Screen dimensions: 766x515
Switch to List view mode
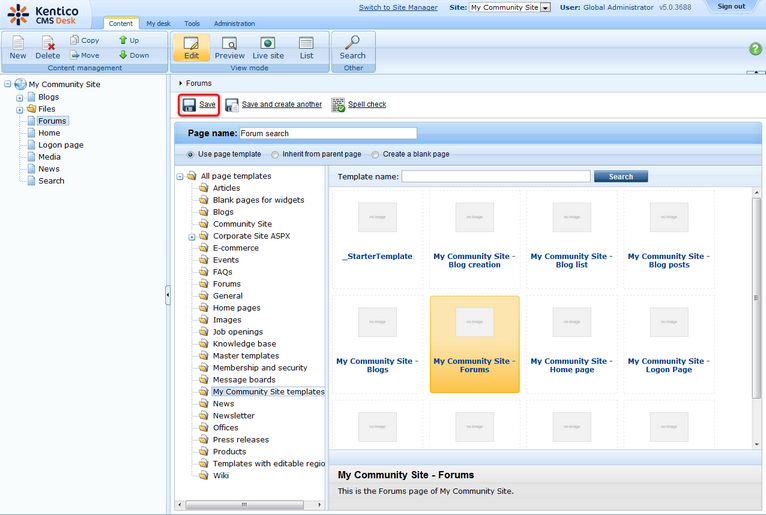click(x=306, y=47)
